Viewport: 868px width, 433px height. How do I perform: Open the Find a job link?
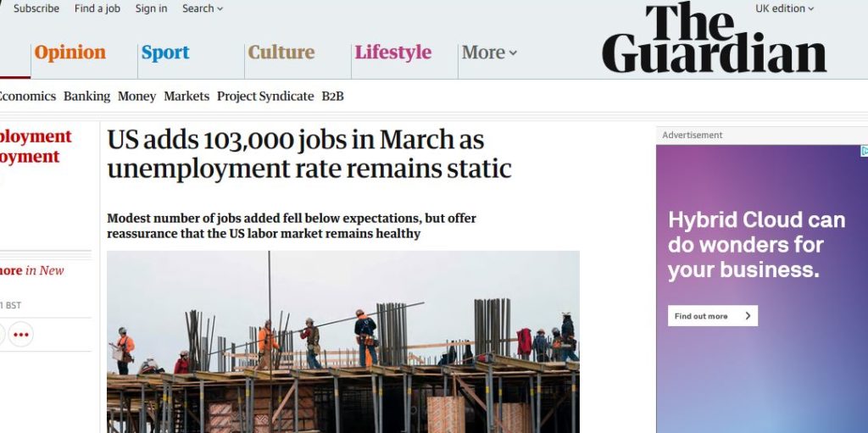pyautogui.click(x=97, y=8)
